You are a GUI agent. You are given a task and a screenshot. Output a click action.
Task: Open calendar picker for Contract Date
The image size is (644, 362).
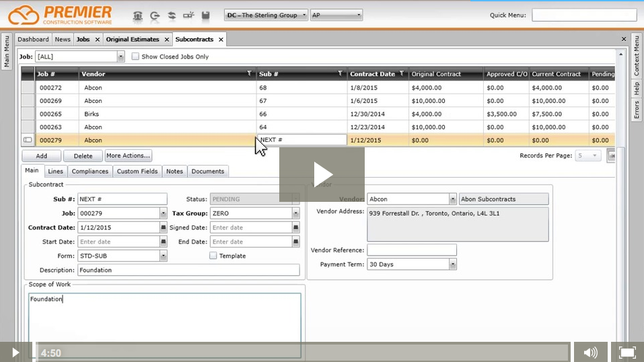click(x=163, y=227)
